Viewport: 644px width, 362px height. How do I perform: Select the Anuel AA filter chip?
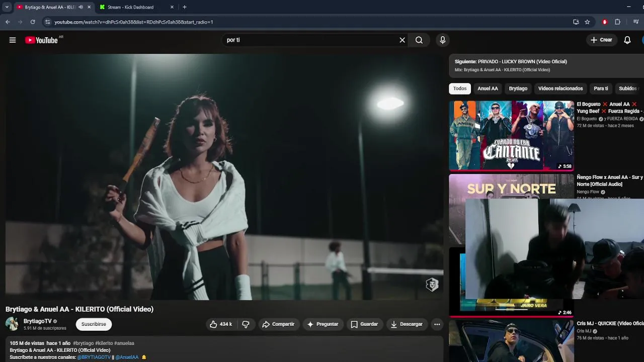488,88
